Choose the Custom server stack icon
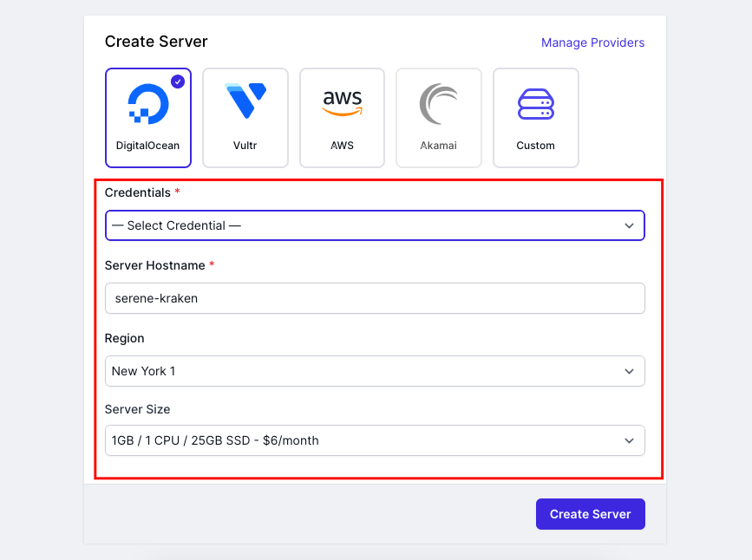The height and width of the screenshot is (560, 752). (536, 104)
